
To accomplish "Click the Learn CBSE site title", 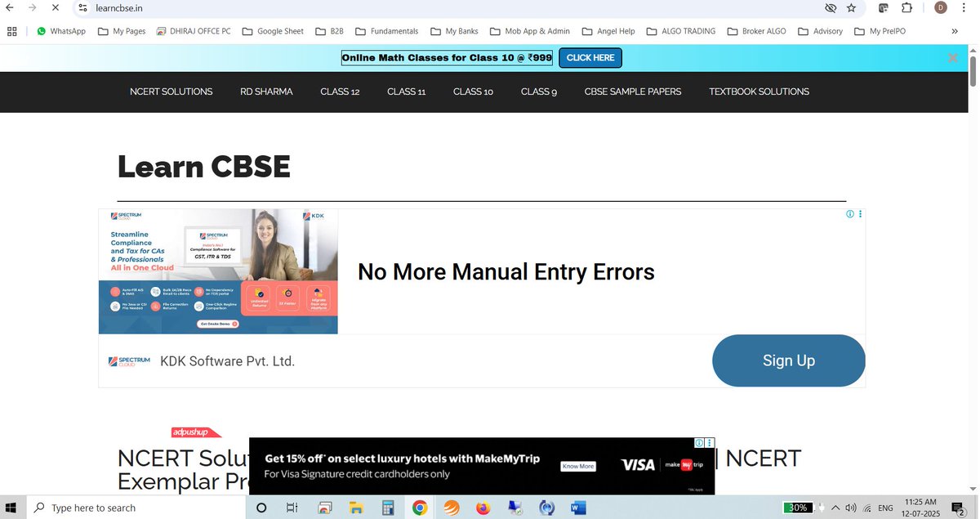I will pyautogui.click(x=204, y=167).
